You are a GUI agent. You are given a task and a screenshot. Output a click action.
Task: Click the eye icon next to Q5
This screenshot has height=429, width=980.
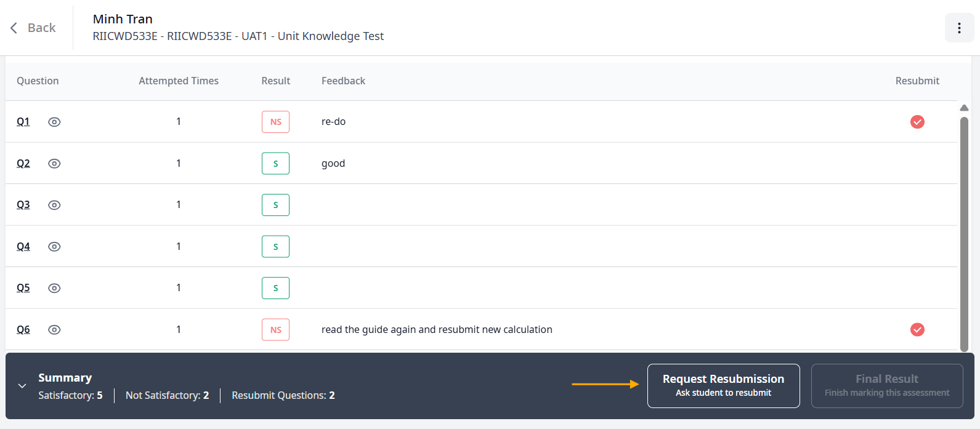point(54,288)
